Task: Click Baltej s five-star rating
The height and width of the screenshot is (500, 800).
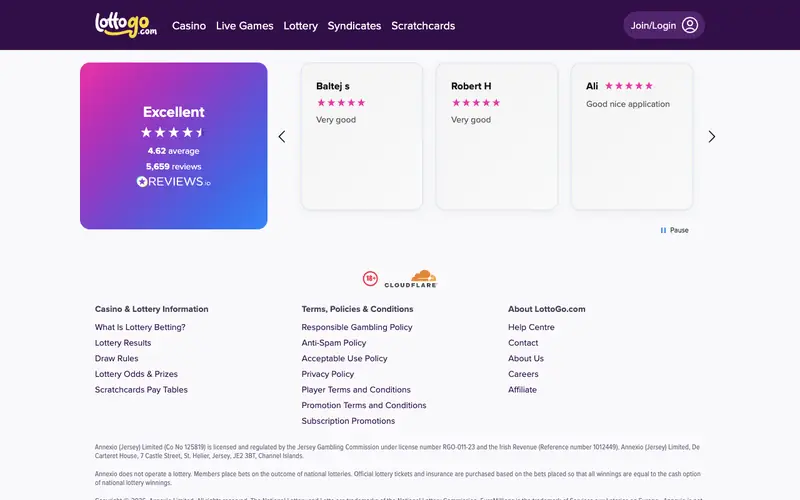Action: [x=341, y=103]
